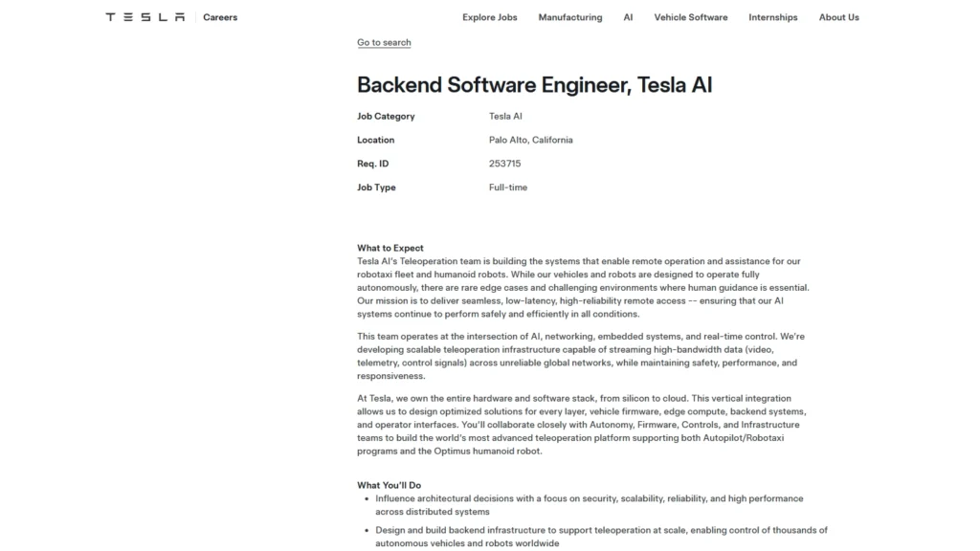Click the Tesla AI job category value
The image size is (980, 551).
[x=505, y=117]
